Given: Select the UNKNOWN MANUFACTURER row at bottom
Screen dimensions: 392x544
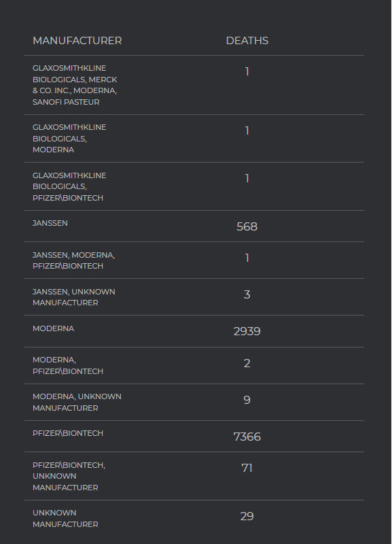Looking at the screenshot, I should tap(194, 519).
